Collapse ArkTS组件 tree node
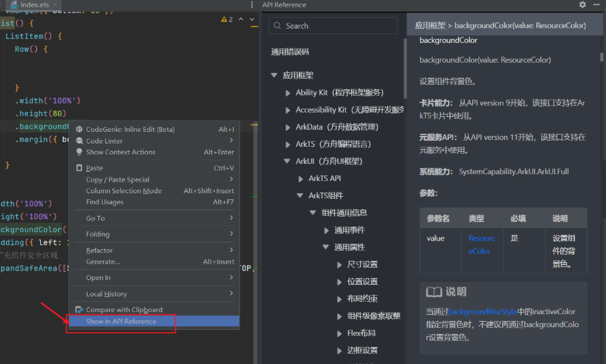Screen dimensions: 606x364 300,195
